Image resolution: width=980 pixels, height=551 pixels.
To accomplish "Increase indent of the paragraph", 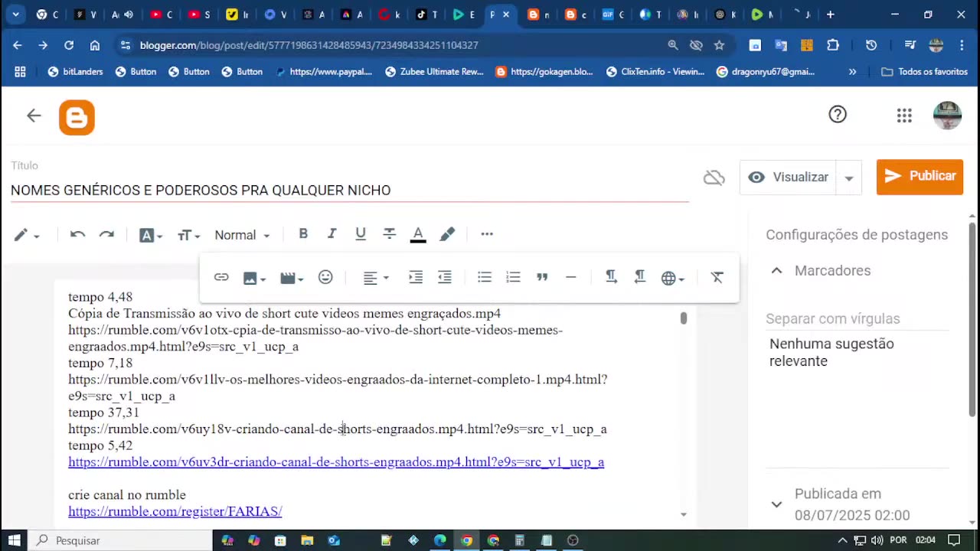I will click(416, 277).
